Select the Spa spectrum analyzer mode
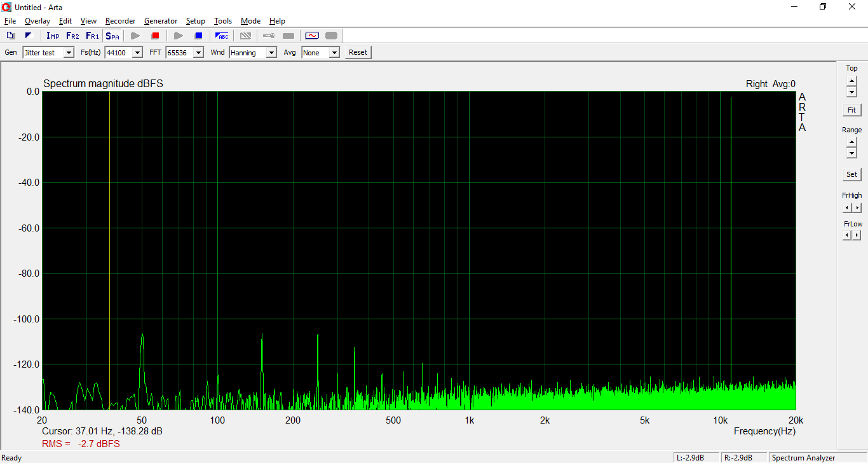This screenshot has width=868, height=463. click(112, 36)
